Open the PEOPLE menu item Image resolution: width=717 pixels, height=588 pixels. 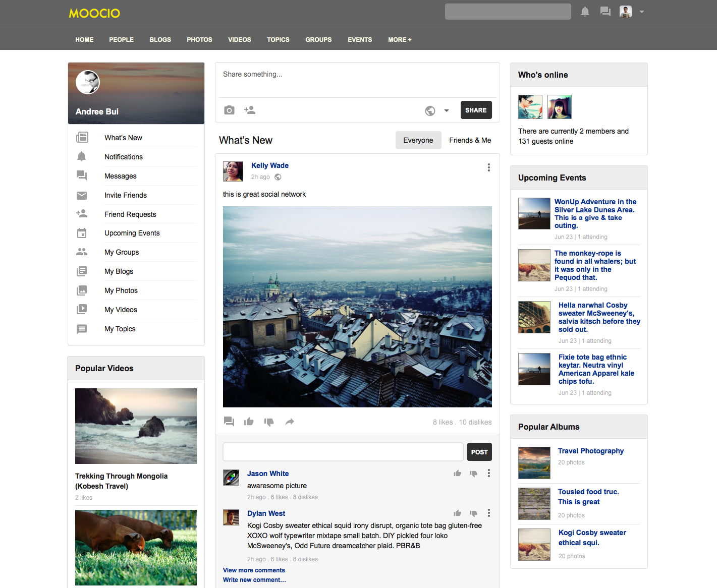point(121,39)
